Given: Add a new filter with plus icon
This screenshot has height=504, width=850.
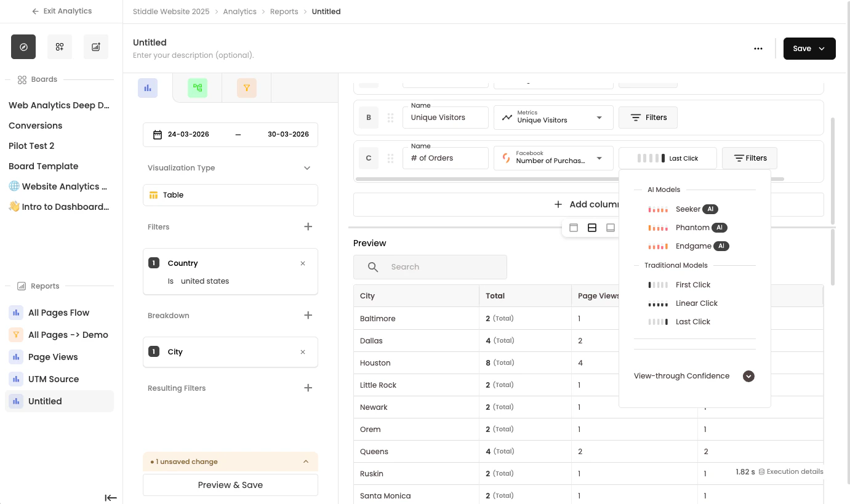Looking at the screenshot, I should [308, 227].
